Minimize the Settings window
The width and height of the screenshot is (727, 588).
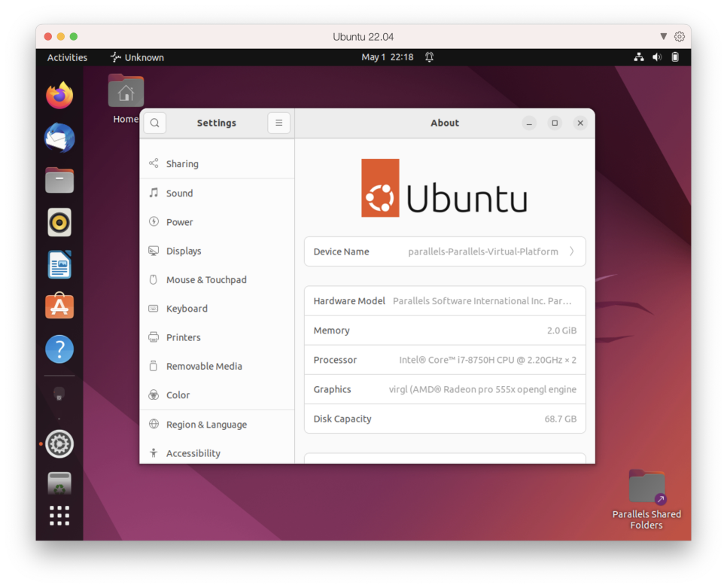[529, 123]
